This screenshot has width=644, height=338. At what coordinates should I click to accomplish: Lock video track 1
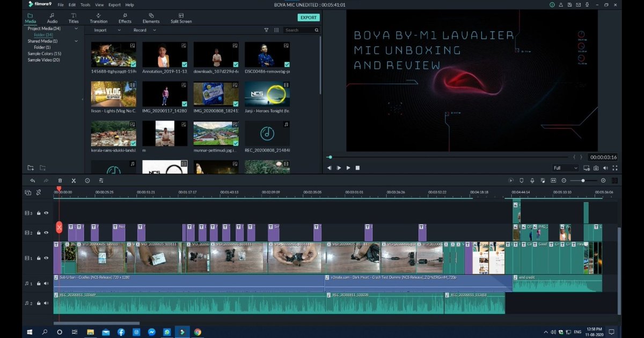click(x=39, y=258)
